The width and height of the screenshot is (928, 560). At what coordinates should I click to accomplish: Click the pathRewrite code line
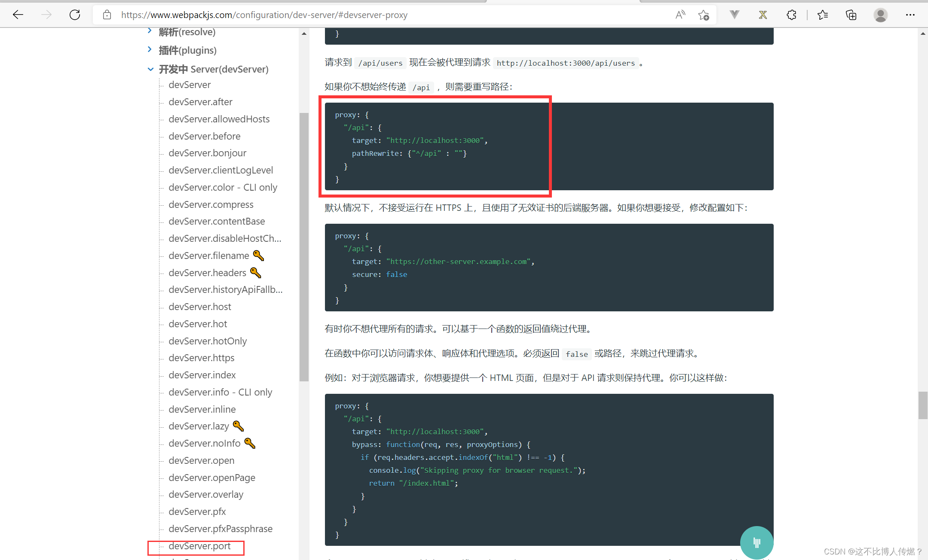[409, 153]
